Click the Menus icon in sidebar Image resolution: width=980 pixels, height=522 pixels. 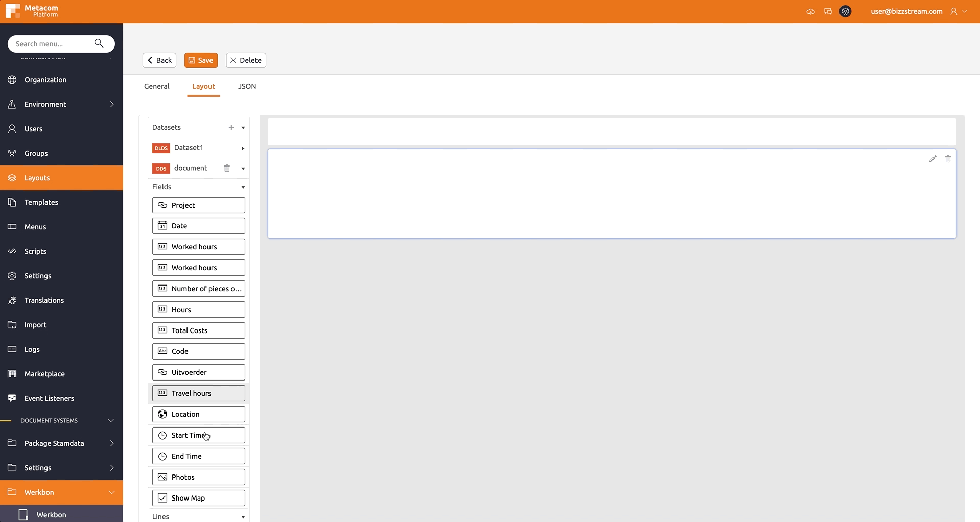coord(12,227)
